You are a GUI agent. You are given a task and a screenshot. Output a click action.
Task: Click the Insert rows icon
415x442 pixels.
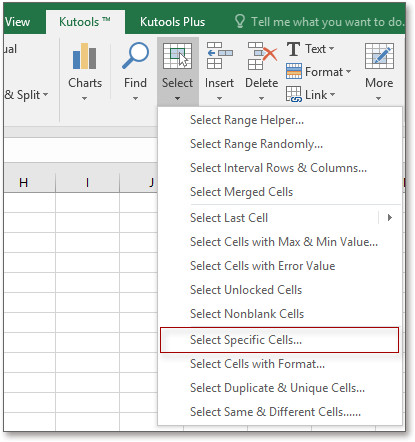(219, 56)
